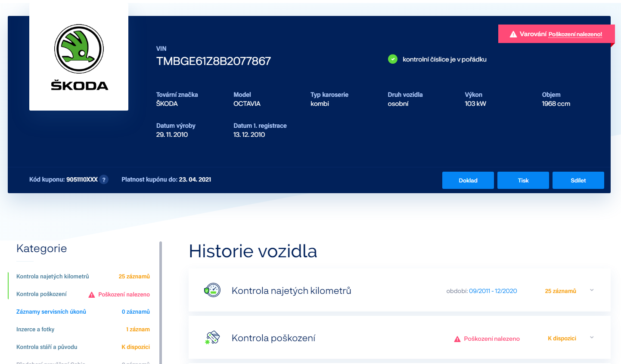This screenshot has width=621, height=364.
Task: Open the Kontrola stáří a původu category
Action: (47, 347)
